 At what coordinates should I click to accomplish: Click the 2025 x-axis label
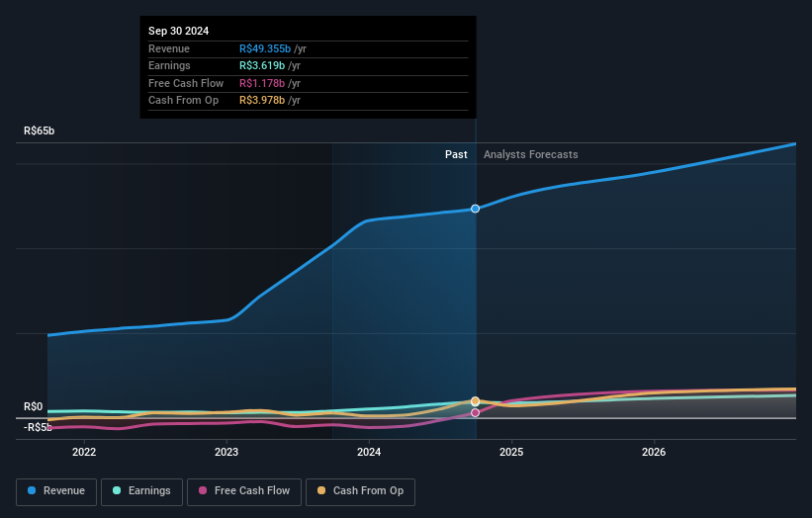511,452
